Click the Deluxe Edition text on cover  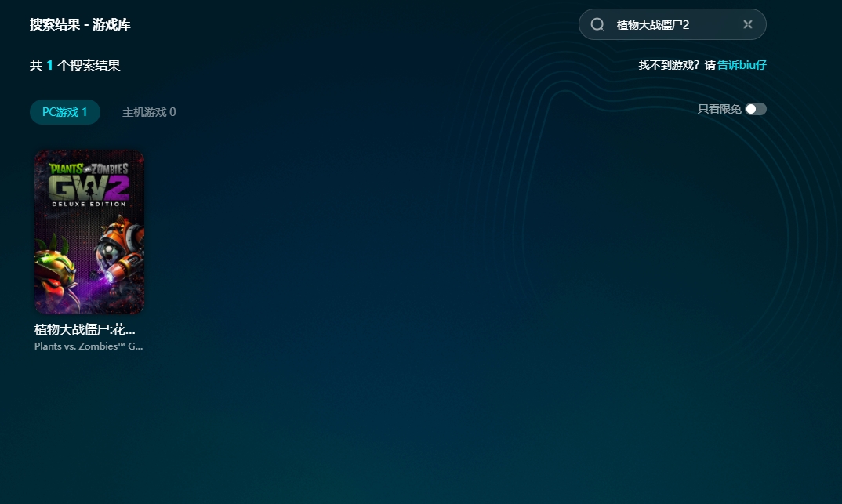pos(89,204)
